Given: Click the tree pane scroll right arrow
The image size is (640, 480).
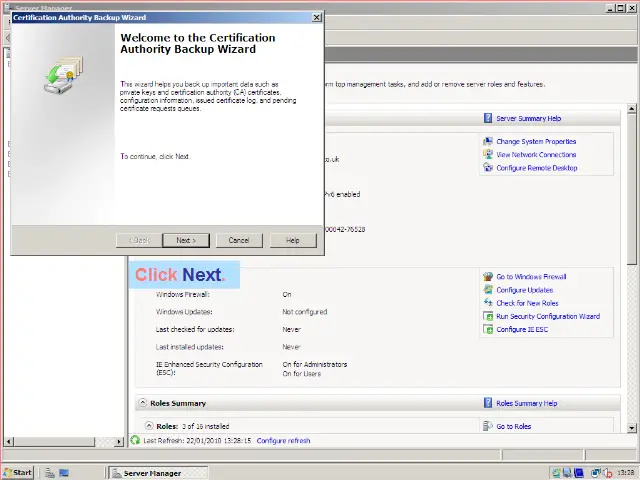Looking at the screenshot, I should click(119, 441).
